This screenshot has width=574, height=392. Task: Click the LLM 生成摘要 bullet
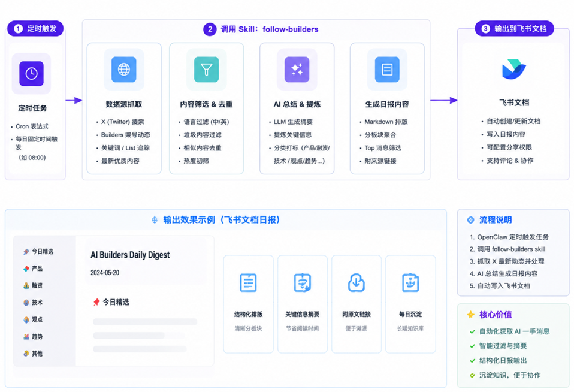(293, 122)
